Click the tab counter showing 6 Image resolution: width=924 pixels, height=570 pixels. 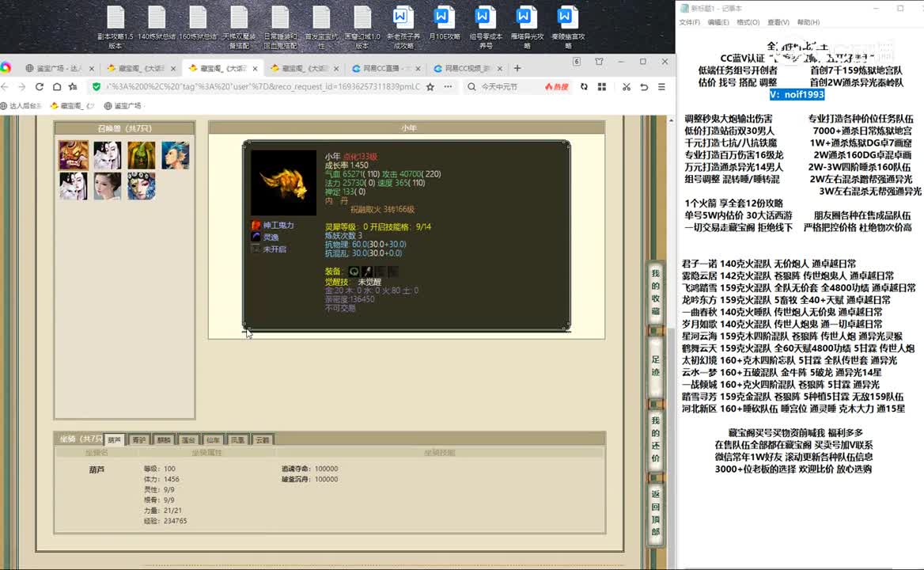tap(577, 61)
